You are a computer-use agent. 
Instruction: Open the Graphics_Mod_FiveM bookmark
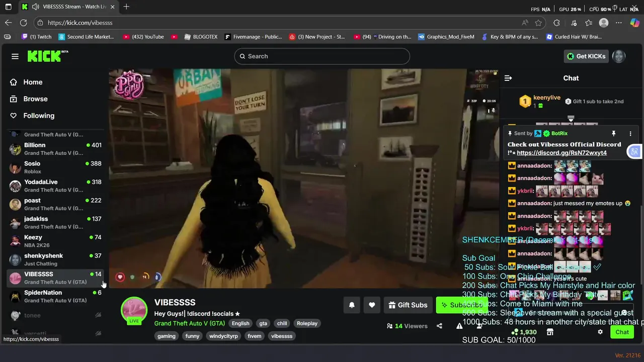(x=446, y=37)
